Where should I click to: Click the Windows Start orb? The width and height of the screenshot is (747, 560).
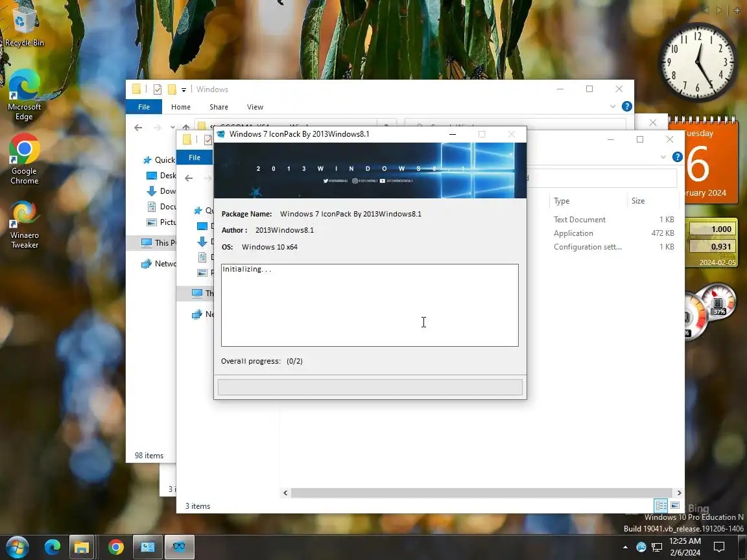17,547
